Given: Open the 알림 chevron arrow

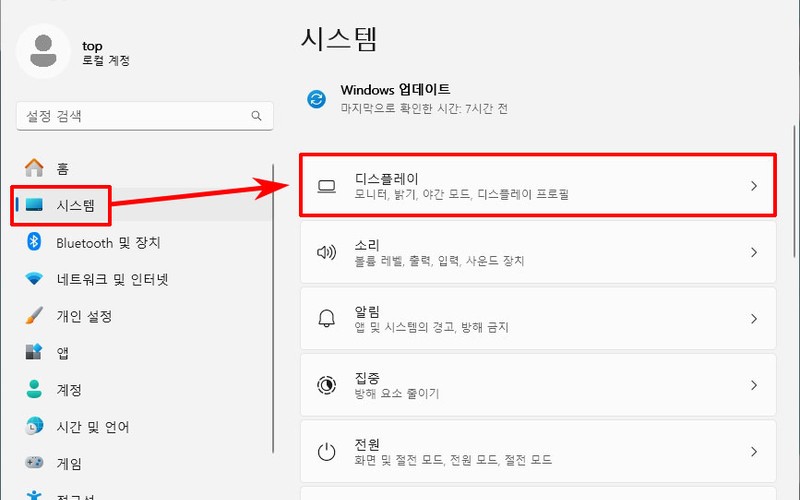Looking at the screenshot, I should click(x=754, y=318).
